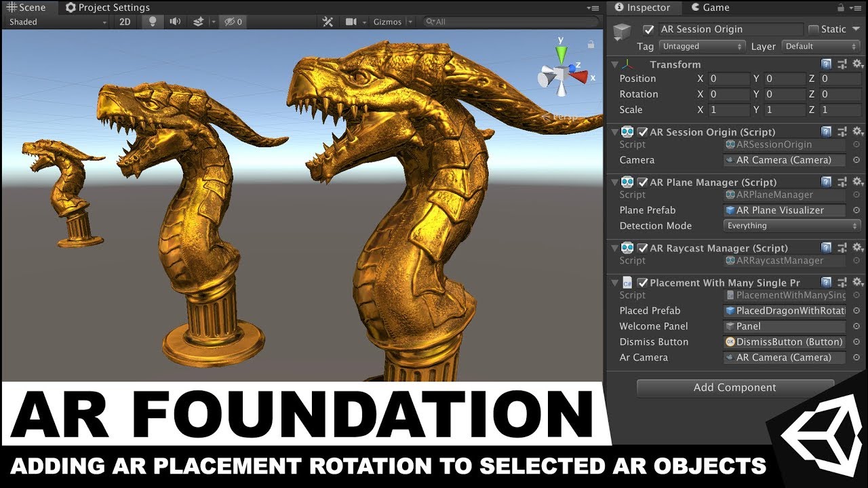This screenshot has height=488, width=868.
Task: Click object picker circle for Welcome Panel
Action: coord(856,326)
